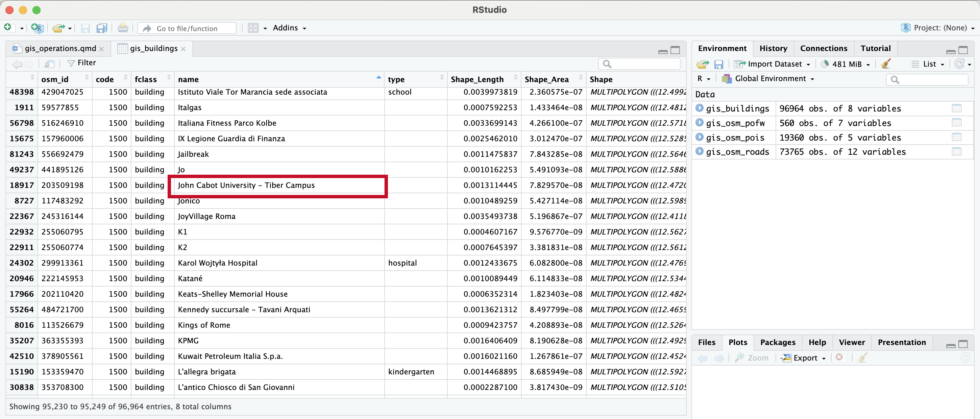Show in new window icon in viewer
The width and height of the screenshot is (980, 419).
[x=49, y=64]
